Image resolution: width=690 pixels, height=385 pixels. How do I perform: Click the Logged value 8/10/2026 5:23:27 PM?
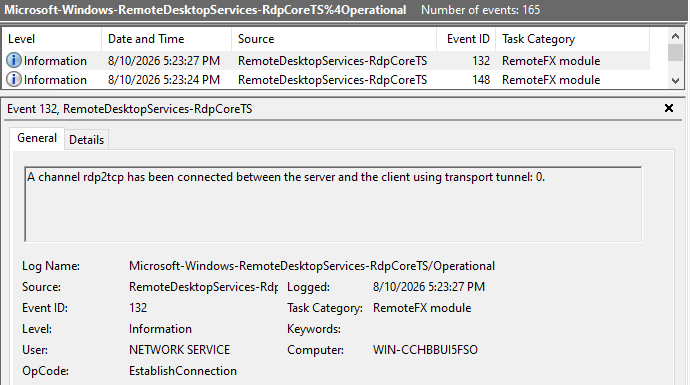[429, 287]
